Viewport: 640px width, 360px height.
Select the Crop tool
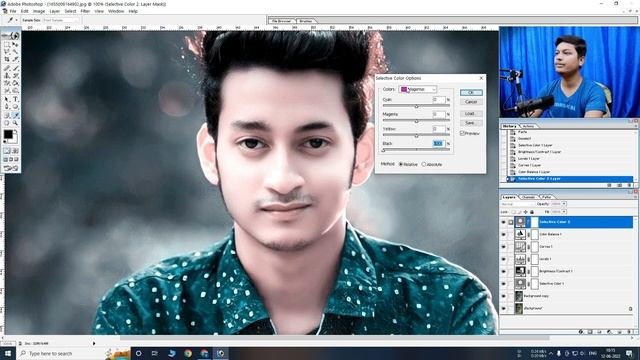tap(7, 60)
